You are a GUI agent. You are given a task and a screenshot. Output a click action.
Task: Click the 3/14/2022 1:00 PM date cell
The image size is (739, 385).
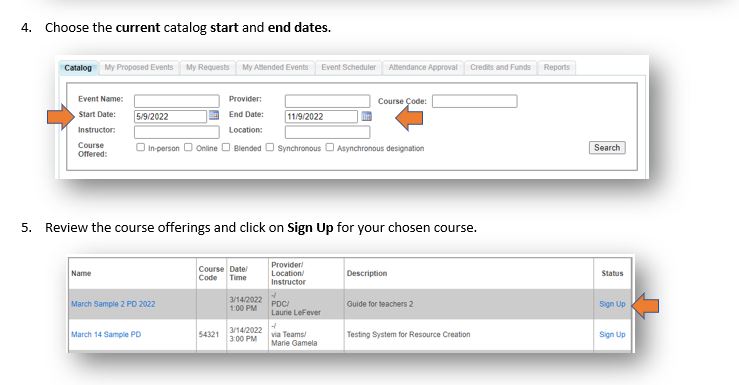pyautogui.click(x=246, y=304)
